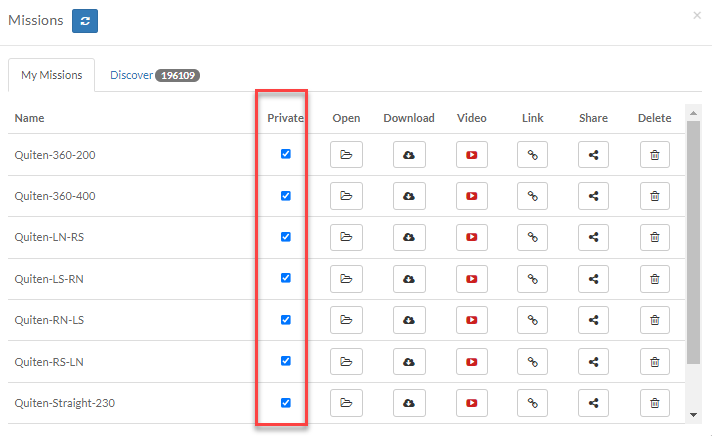The width and height of the screenshot is (712, 436).
Task: Download the Quiten-360-400 mission
Action: click(x=409, y=196)
